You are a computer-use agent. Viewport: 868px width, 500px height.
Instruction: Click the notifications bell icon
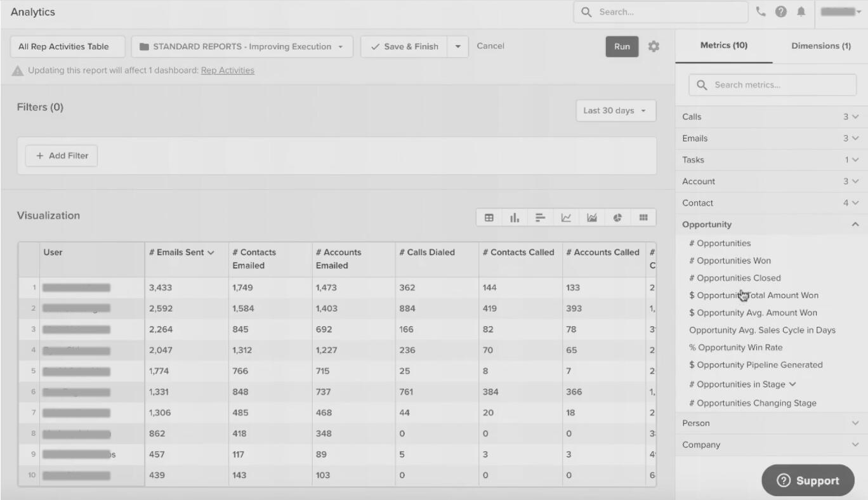[x=802, y=12]
